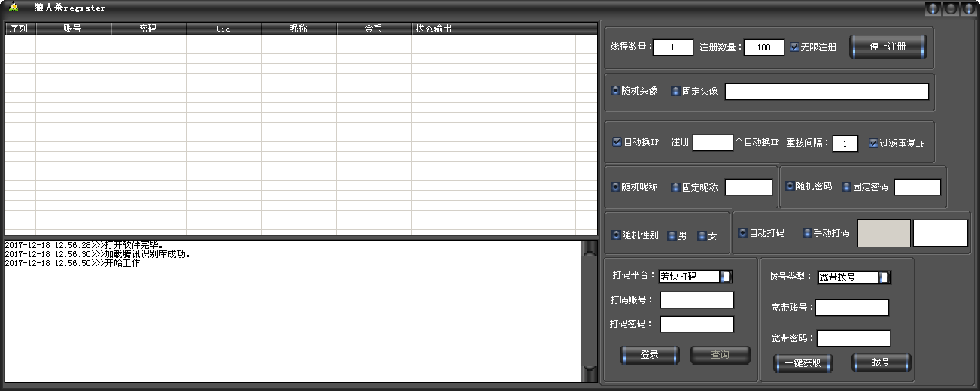This screenshot has height=391, width=980.
Task: Click the 序列 column header
Action: pos(20,29)
